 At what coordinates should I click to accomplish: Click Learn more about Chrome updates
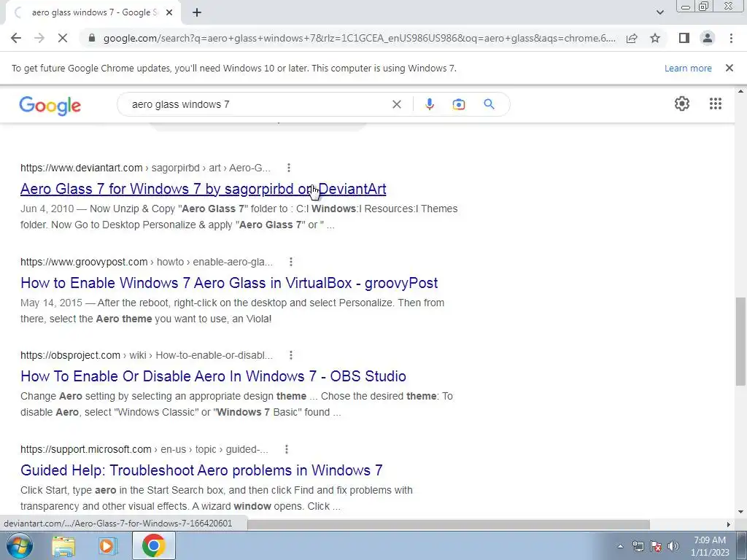coord(688,68)
